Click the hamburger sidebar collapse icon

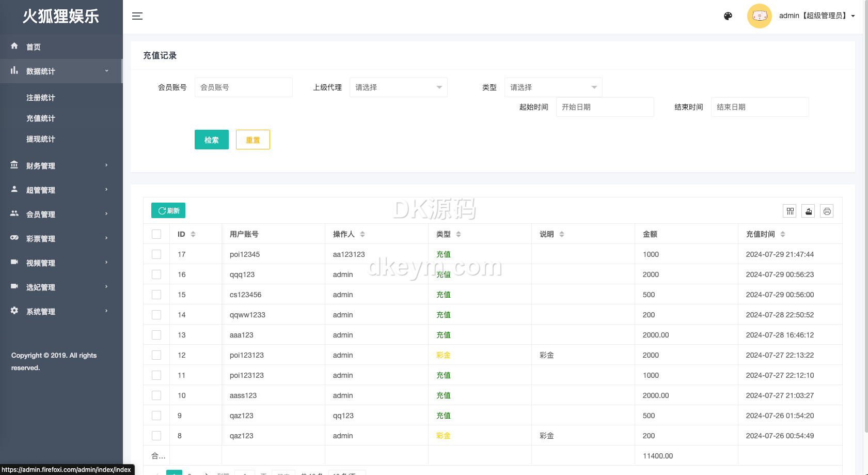pos(137,16)
